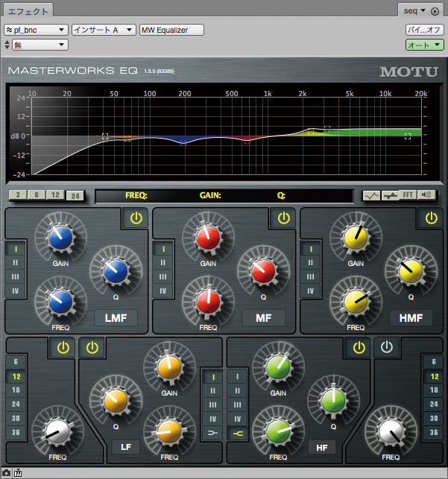Screen dimensions: 448x479
Task: Click the HF green Q knob
Action: click(333, 401)
